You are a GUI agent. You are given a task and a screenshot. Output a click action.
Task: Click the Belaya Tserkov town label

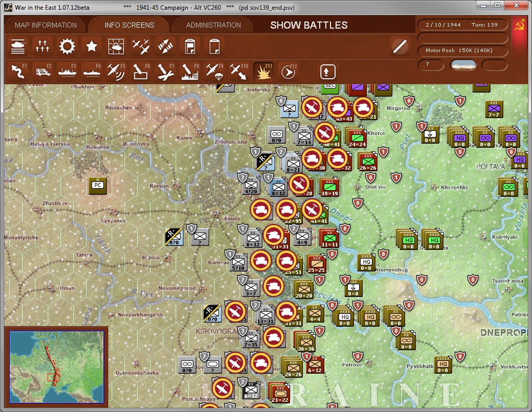[50, 144]
